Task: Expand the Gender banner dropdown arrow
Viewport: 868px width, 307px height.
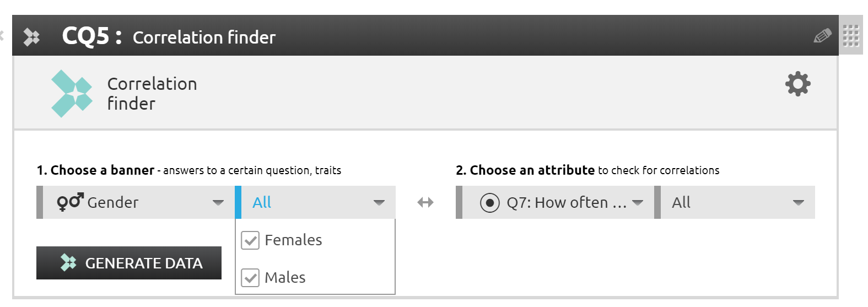Action: [218, 202]
